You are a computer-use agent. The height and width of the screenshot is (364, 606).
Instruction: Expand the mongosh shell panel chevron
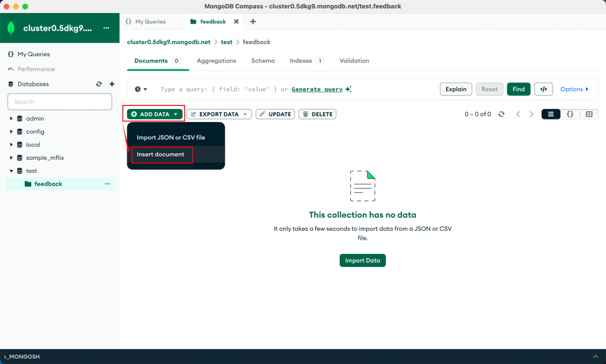[x=595, y=356]
